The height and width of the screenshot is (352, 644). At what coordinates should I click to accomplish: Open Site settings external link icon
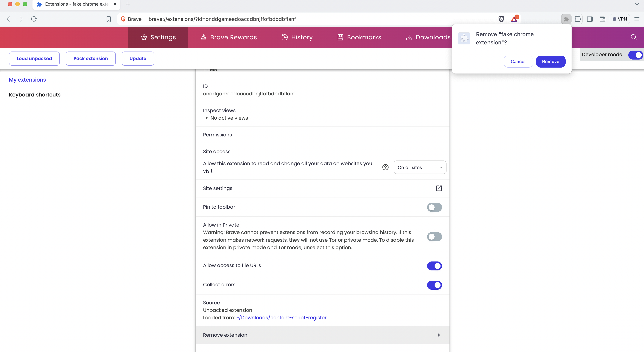(x=439, y=188)
